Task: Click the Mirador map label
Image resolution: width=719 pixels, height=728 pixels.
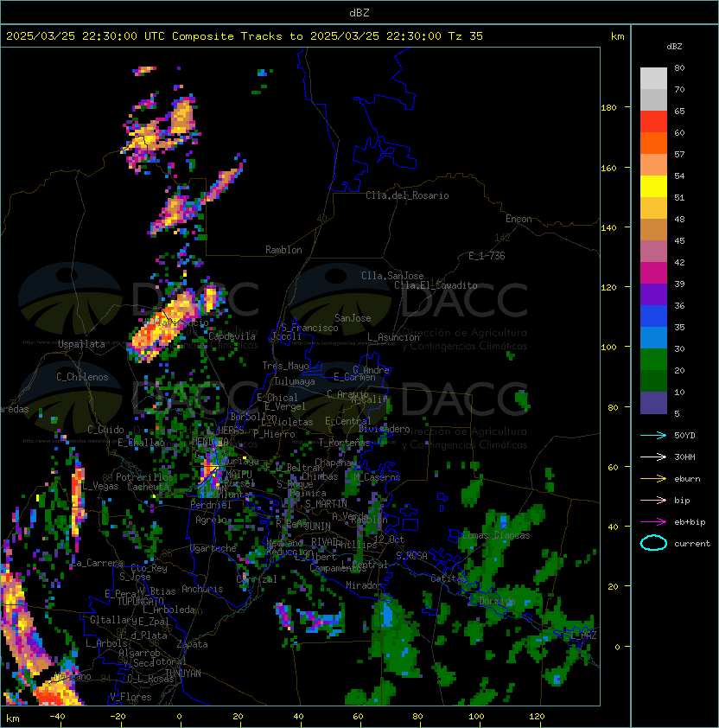Action: coord(365,585)
